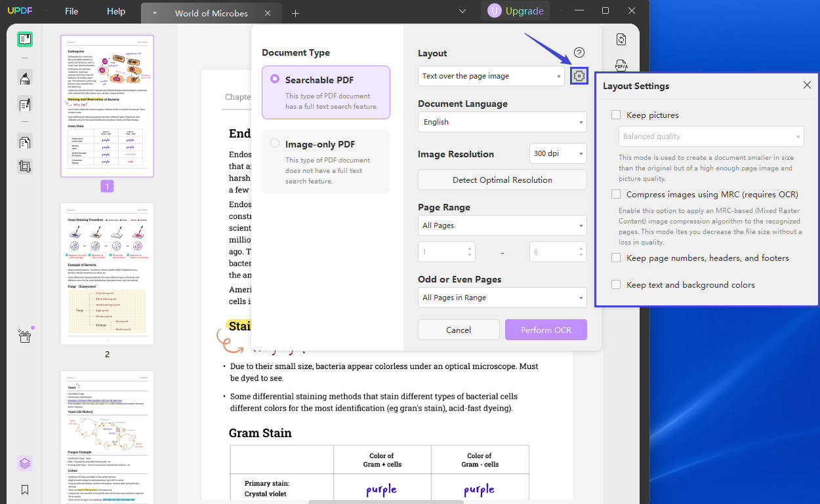Check Compress images using MRC

[615, 194]
